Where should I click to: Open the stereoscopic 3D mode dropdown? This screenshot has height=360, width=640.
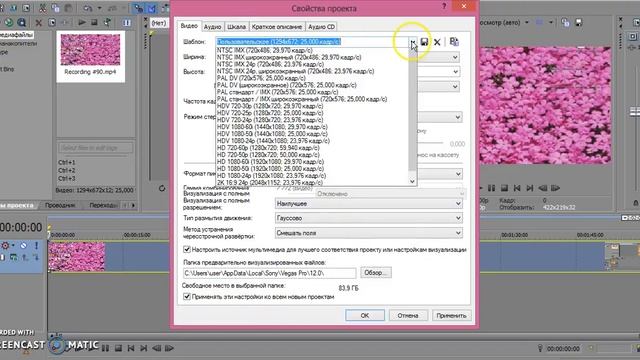[x=458, y=117]
